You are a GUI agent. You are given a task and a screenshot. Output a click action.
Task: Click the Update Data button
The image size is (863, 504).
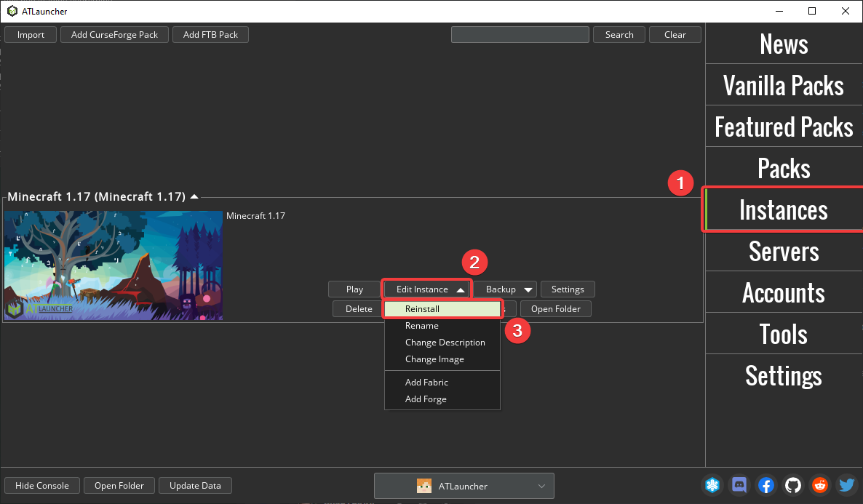pos(195,485)
